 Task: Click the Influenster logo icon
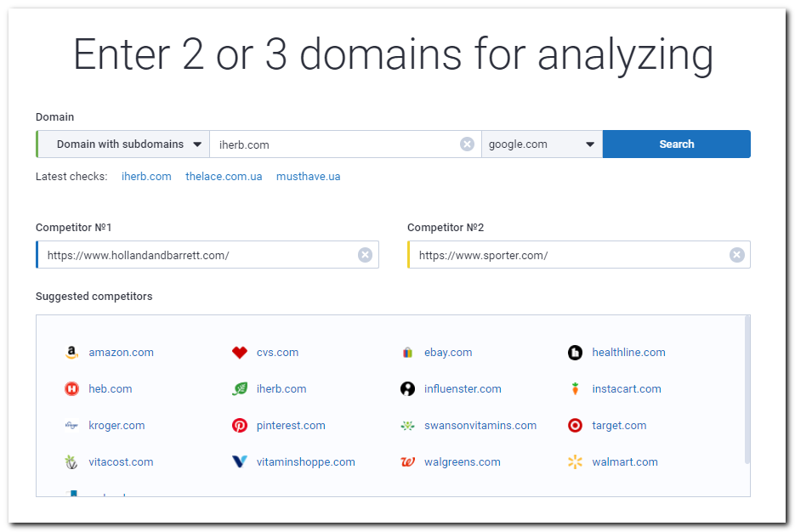coord(407,388)
